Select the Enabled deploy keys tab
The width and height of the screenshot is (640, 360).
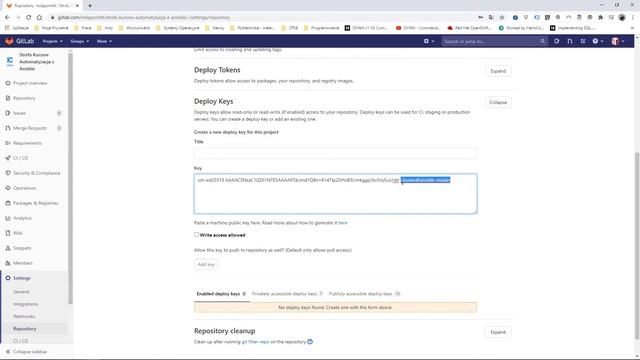(x=221, y=294)
